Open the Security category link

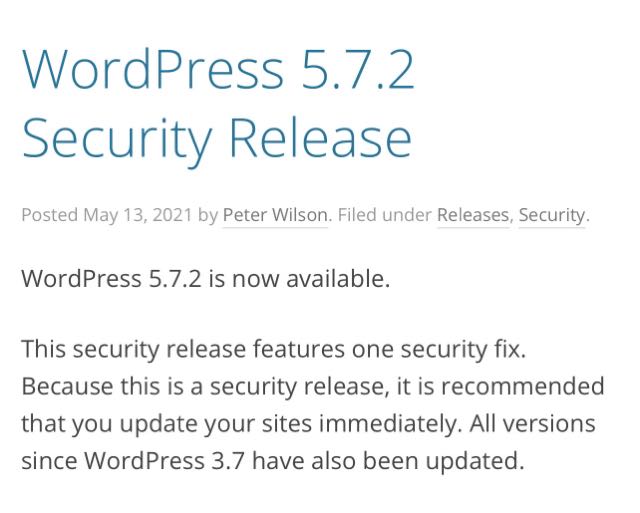552,215
